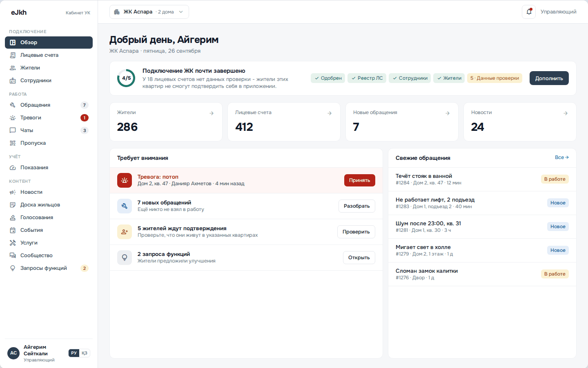Click the Открыть button
The width and height of the screenshot is (588, 368).
click(x=359, y=258)
